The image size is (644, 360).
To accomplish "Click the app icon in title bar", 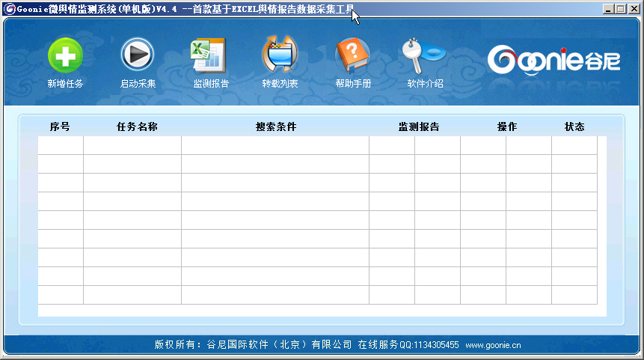I will pos(10,8).
